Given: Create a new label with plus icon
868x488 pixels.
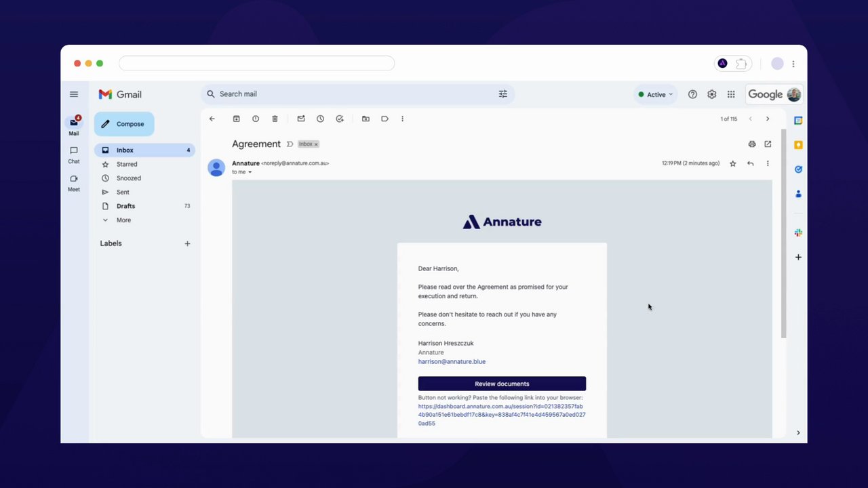Looking at the screenshot, I should coord(188,243).
